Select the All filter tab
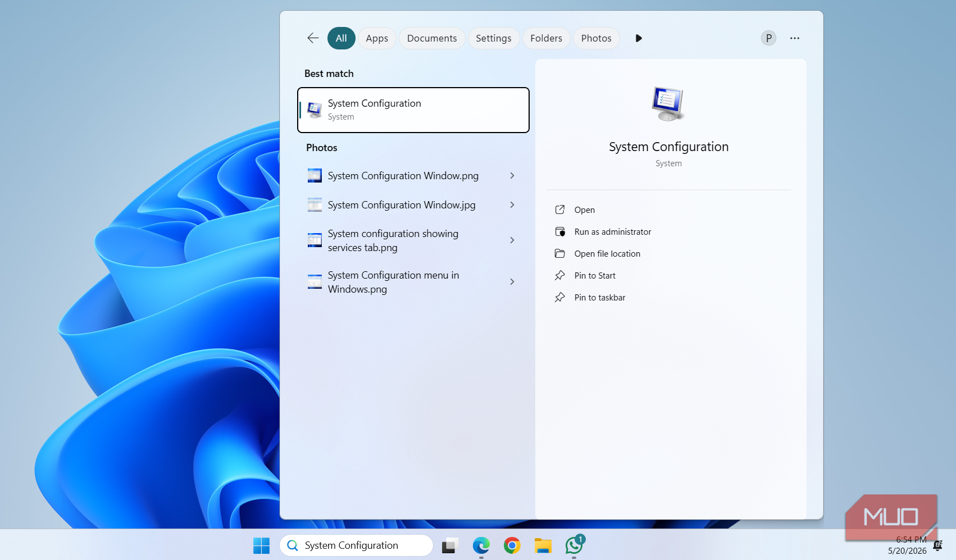This screenshot has width=956, height=560. pos(342,38)
